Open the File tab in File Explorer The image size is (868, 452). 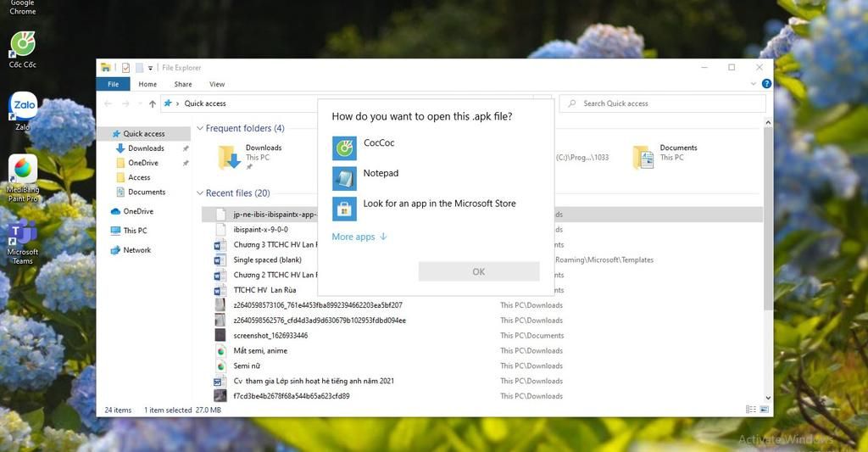click(x=113, y=84)
